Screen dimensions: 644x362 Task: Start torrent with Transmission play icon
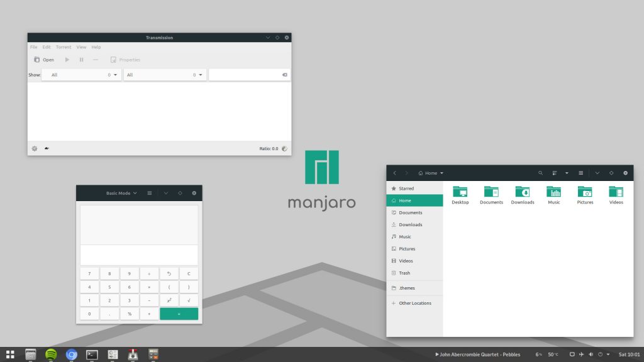point(67,60)
